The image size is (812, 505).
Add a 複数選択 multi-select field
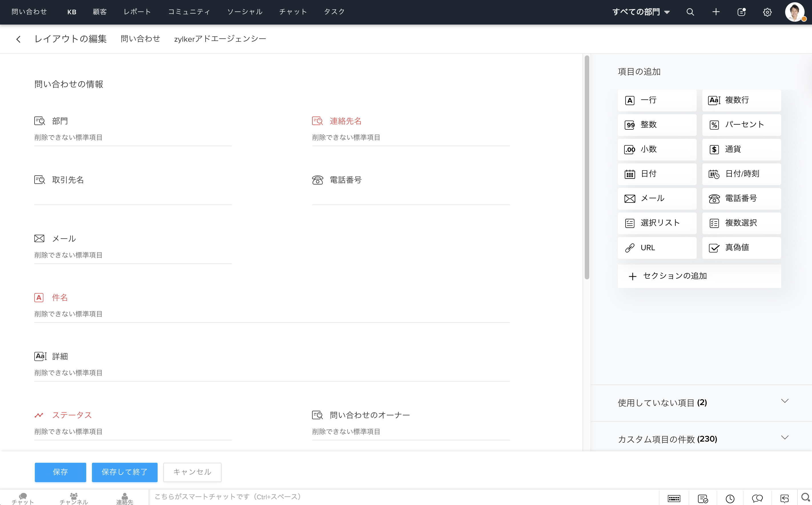tap(741, 223)
